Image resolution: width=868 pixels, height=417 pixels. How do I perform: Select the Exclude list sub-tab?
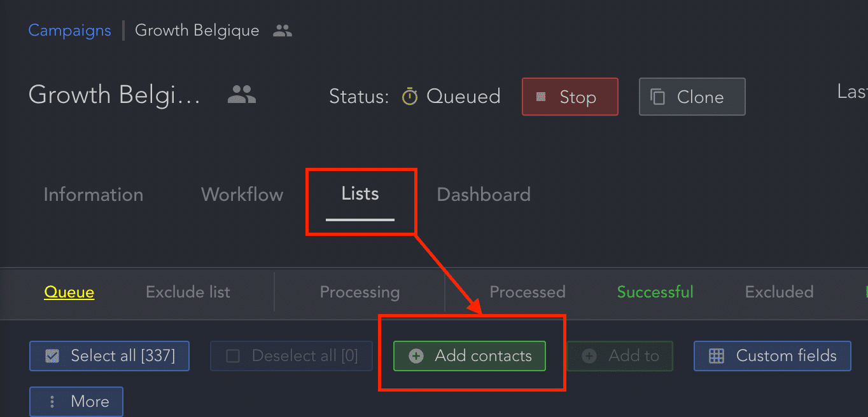click(x=188, y=292)
